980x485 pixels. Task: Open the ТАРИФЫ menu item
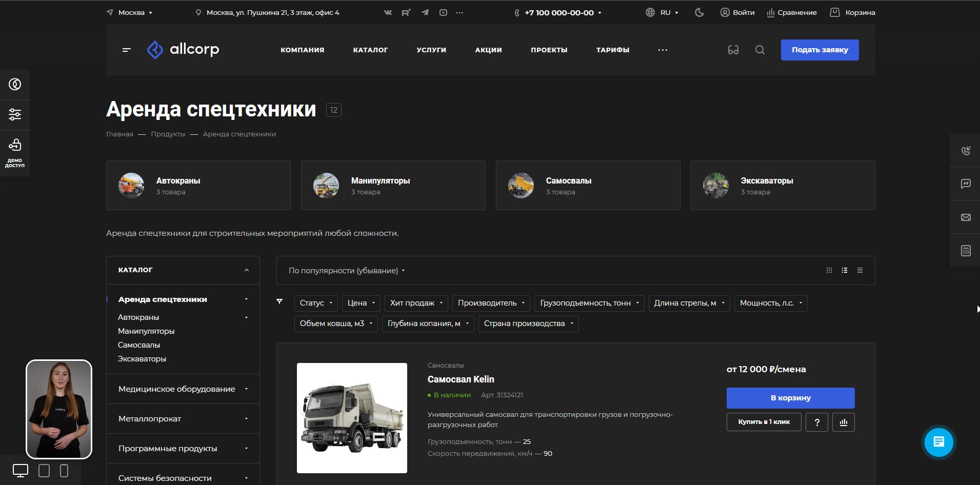pyautogui.click(x=613, y=50)
